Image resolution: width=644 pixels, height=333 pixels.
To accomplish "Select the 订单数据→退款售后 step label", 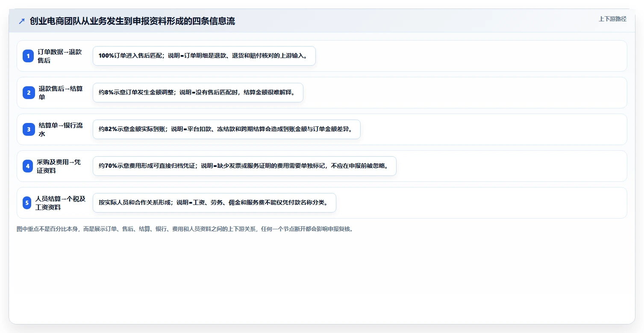I will pos(59,56).
